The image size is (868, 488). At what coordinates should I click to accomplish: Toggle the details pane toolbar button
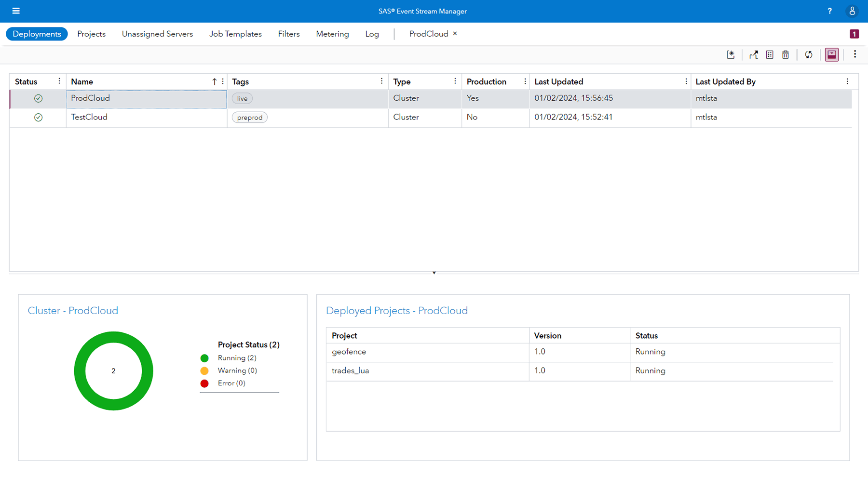pyautogui.click(x=832, y=54)
